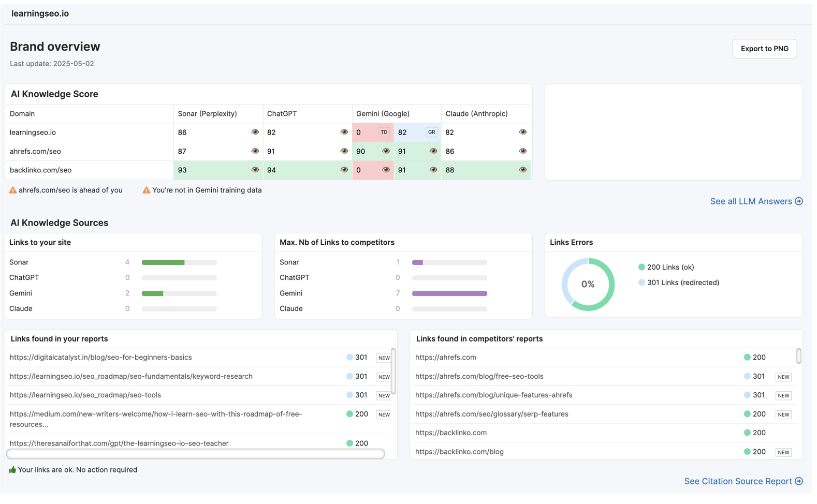View Gemini 91 answer for ahrefs.com/seo (eye icon)
This screenshot has width=817, height=504.
tap(433, 151)
